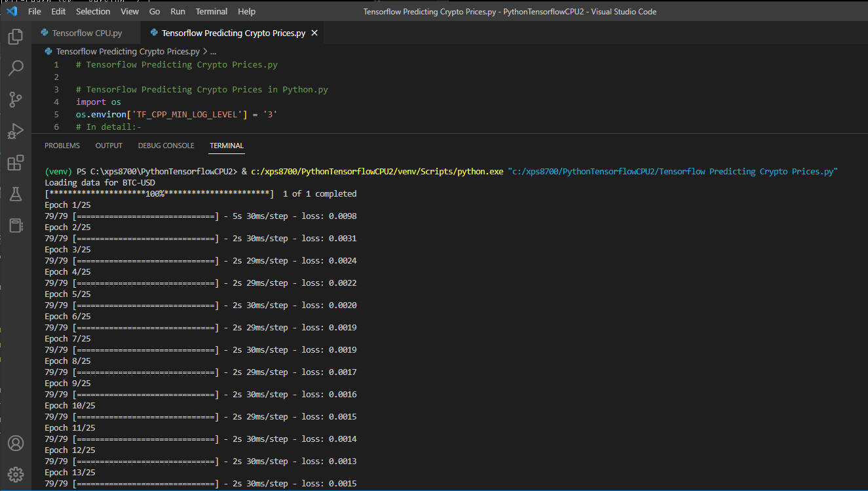The height and width of the screenshot is (491, 868).
Task: Switch to the Tensorflow CPU.py tab
Action: (x=87, y=33)
